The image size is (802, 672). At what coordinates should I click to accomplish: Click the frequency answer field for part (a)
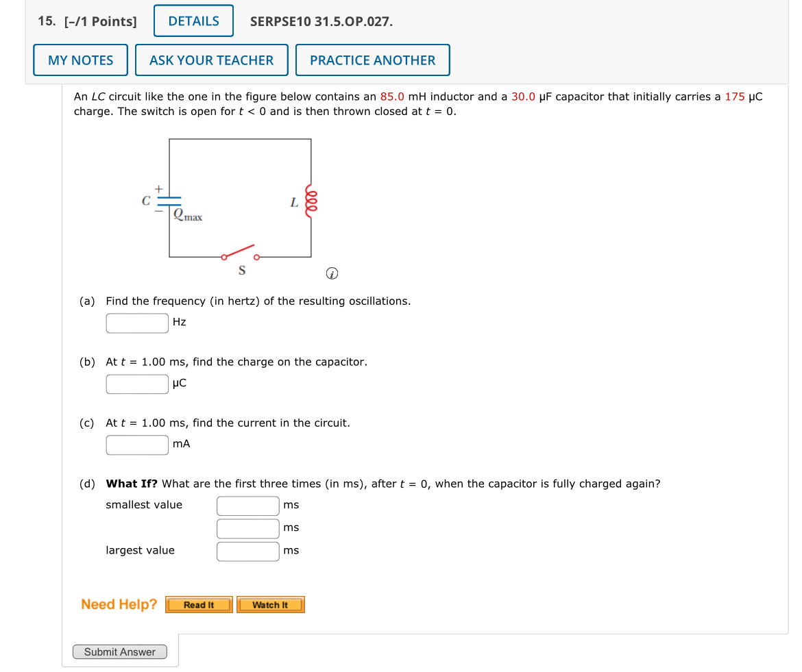(136, 323)
